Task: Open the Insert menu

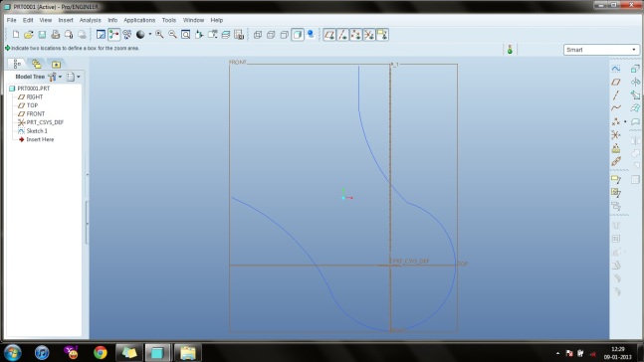Action: [x=66, y=20]
